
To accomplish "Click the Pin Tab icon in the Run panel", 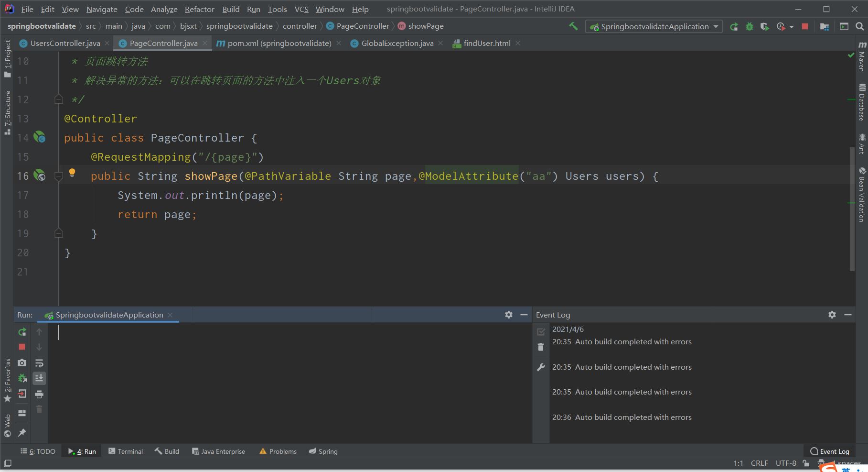I will [22, 433].
